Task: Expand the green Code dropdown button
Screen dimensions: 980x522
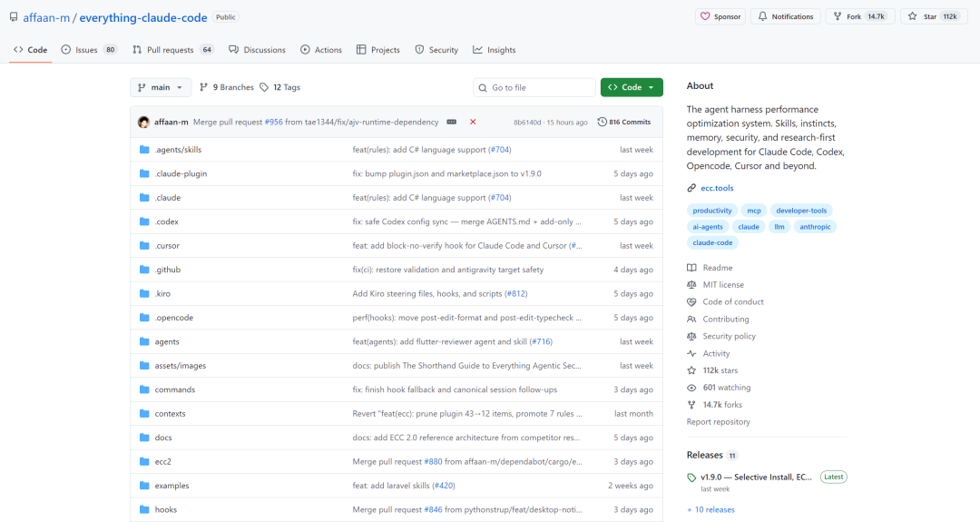Action: tap(632, 87)
